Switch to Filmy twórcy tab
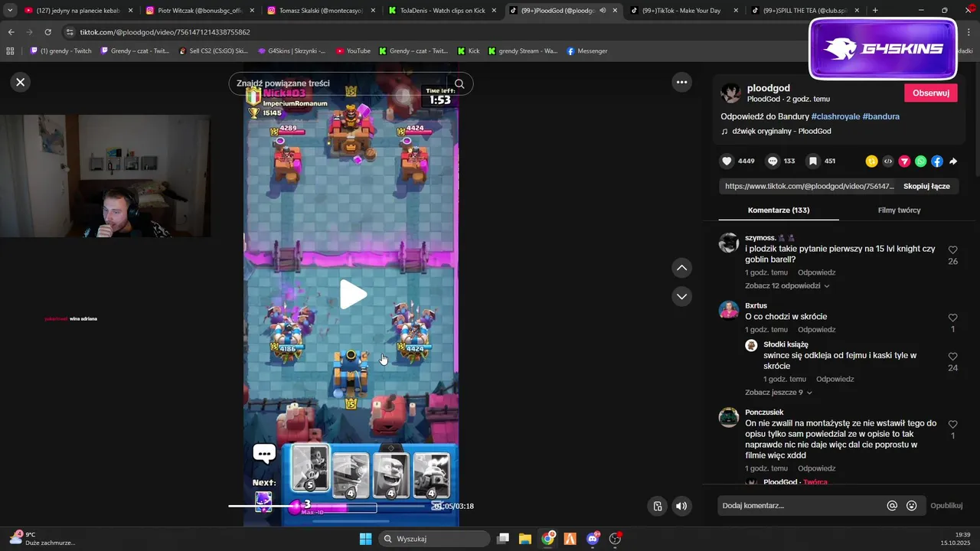 pos(899,210)
